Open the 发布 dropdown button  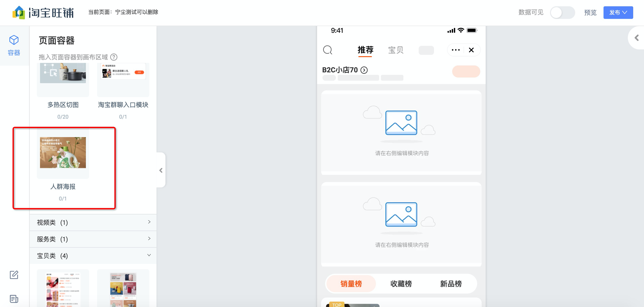[x=618, y=13]
